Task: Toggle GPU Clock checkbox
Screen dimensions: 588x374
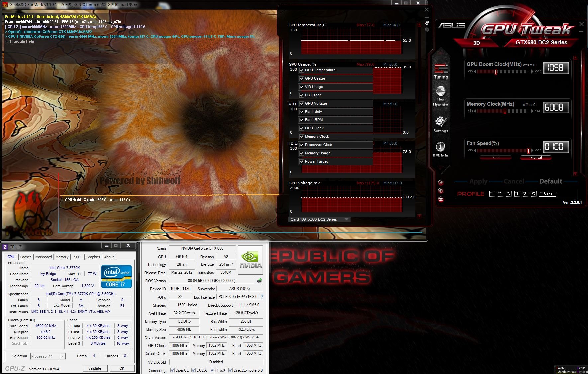Action: tap(302, 128)
